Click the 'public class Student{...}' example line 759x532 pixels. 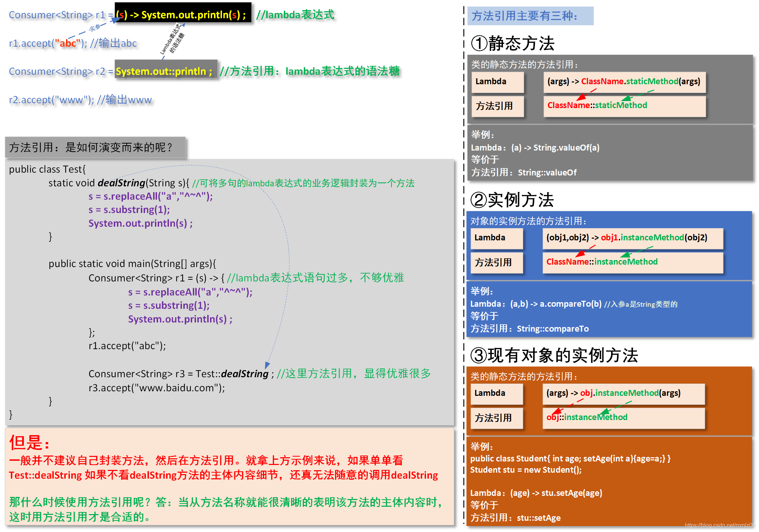(x=570, y=458)
